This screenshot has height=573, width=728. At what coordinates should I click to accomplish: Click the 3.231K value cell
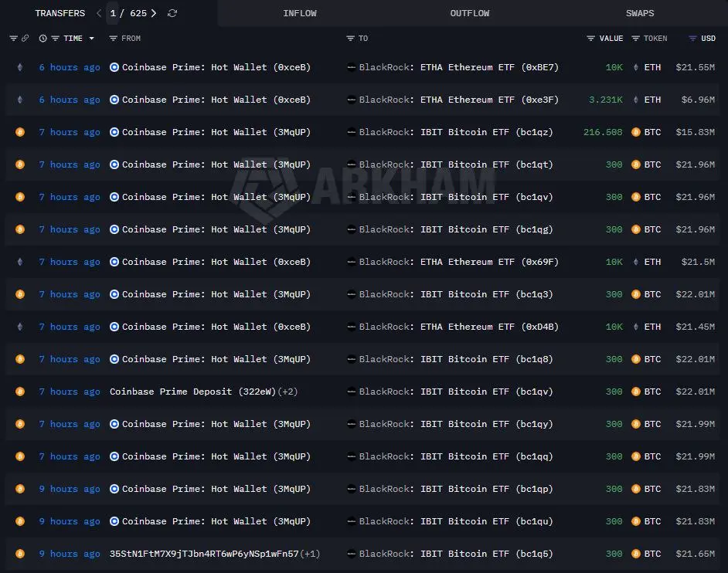point(605,100)
